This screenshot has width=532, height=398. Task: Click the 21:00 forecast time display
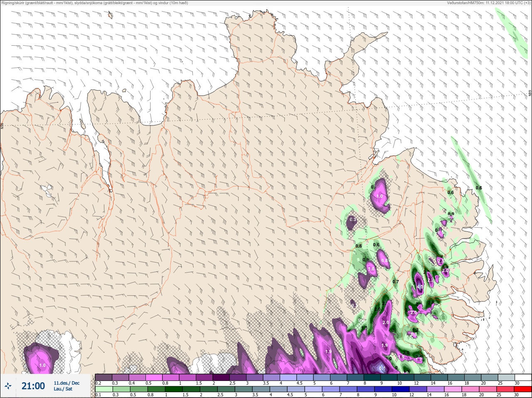tap(33, 386)
